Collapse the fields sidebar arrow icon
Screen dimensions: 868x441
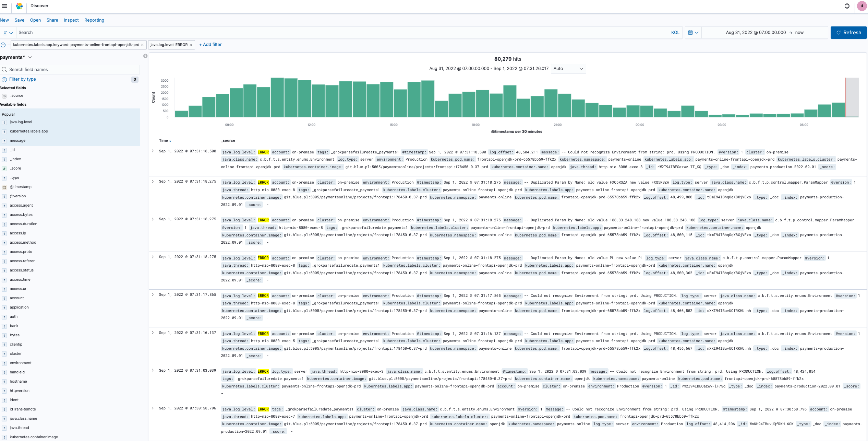145,56
